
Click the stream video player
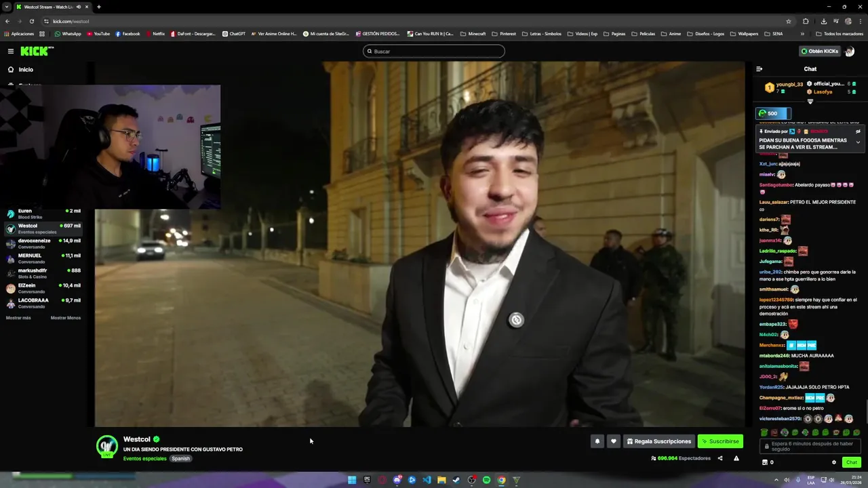[x=419, y=244]
